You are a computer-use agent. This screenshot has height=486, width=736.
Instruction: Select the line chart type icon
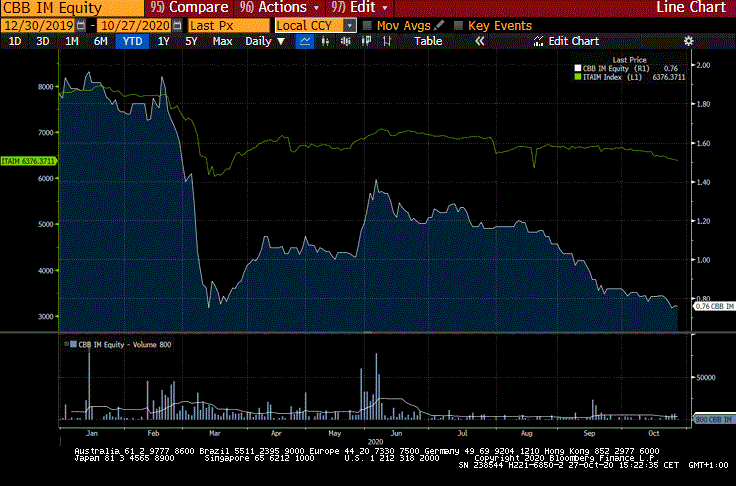point(305,41)
